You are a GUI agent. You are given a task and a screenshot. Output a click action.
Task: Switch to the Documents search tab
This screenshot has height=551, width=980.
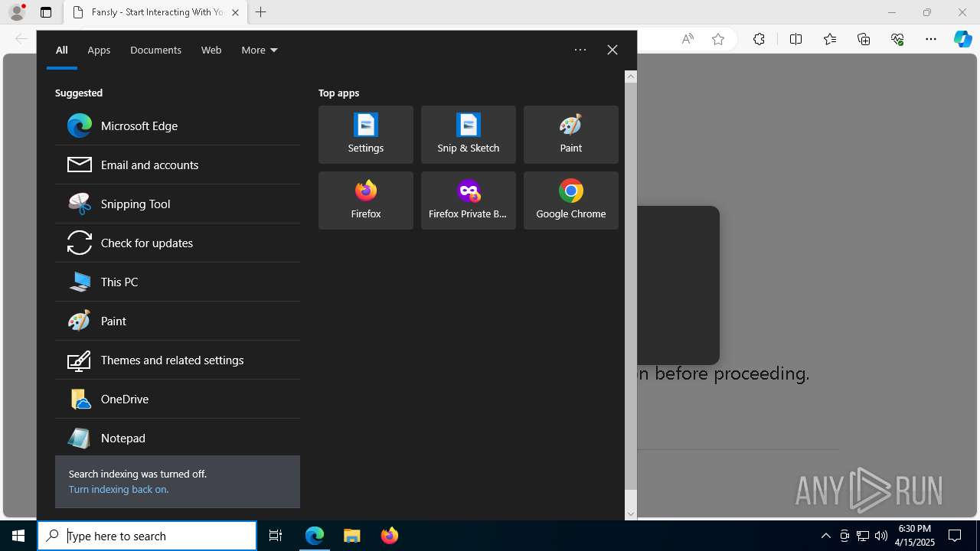click(x=155, y=50)
